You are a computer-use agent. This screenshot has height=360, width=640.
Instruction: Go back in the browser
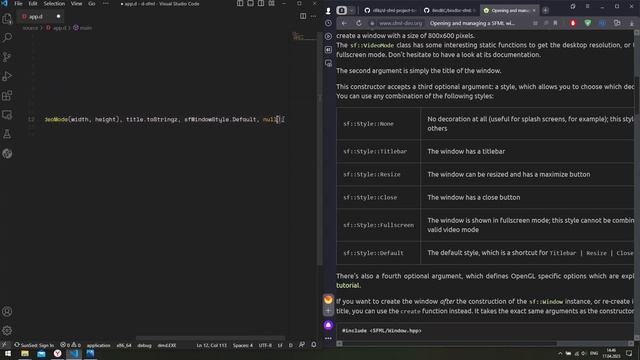click(344, 23)
